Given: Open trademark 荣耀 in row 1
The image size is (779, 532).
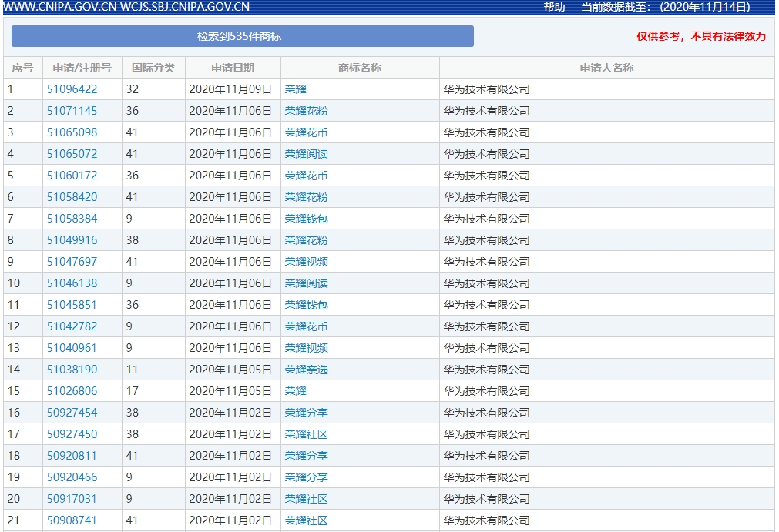Looking at the screenshot, I should click(296, 89).
